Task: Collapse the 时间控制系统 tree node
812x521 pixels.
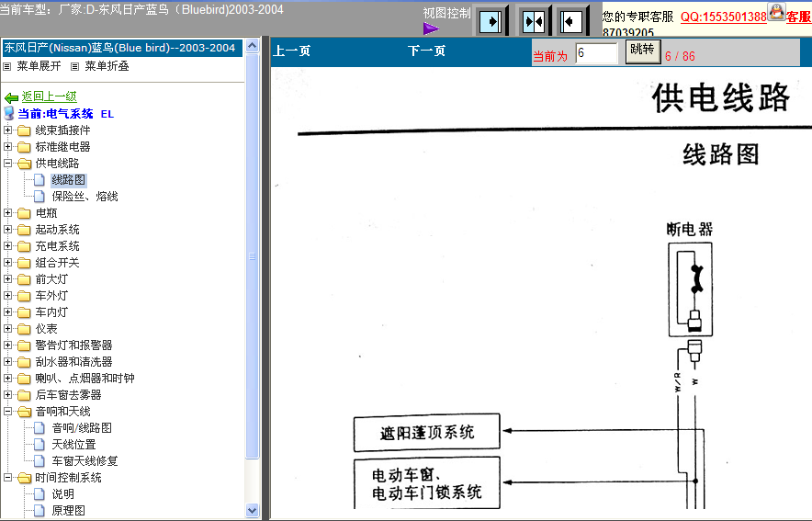Action: [7, 478]
